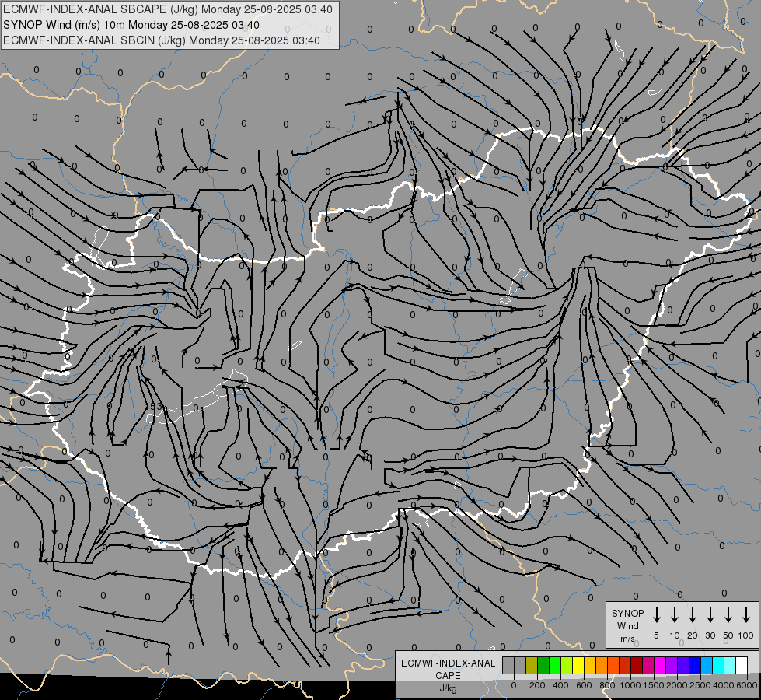Click the 53 value on the map

click(155, 407)
